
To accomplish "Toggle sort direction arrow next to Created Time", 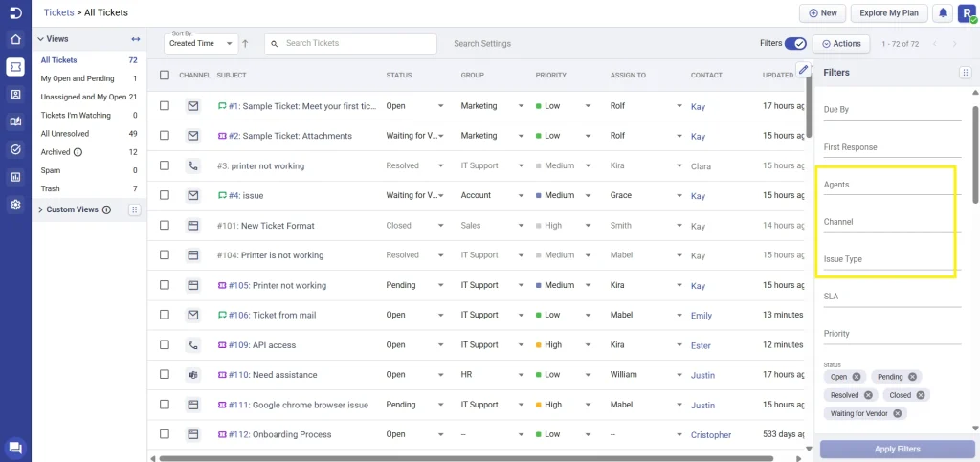I will (x=245, y=44).
